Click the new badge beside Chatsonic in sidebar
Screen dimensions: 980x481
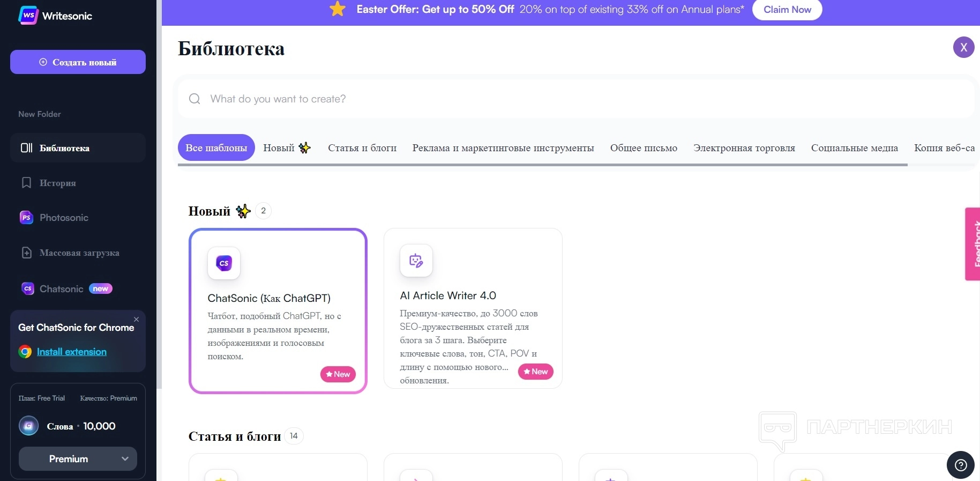coord(100,288)
